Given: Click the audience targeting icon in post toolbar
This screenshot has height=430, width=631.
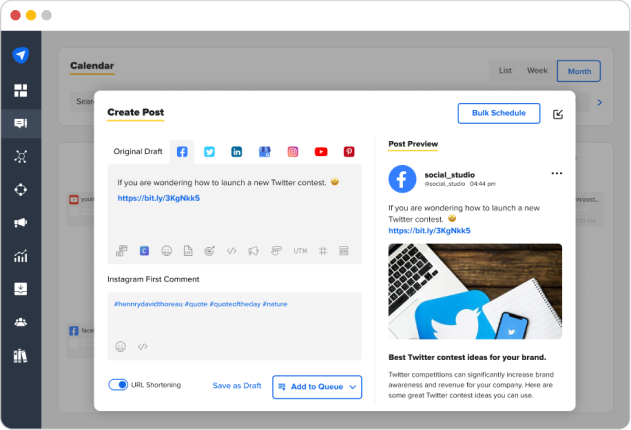Looking at the screenshot, I should 210,251.
